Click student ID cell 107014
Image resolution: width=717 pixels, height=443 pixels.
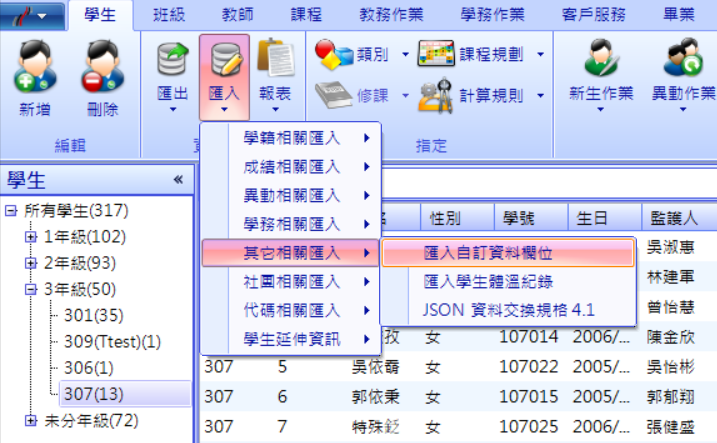point(529,337)
